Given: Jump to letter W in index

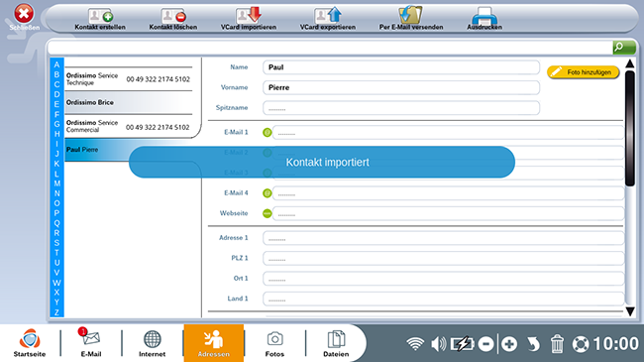Looking at the screenshot, I should tap(56, 283).
